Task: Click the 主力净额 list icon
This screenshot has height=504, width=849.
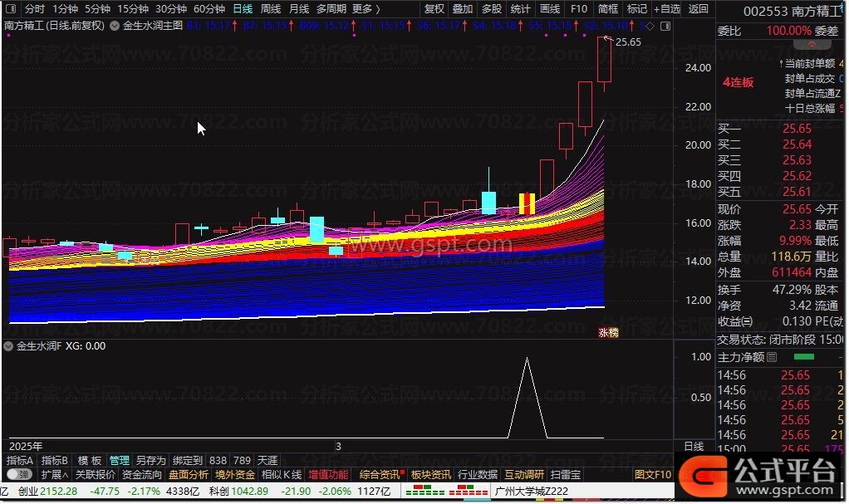Action: coord(772,357)
